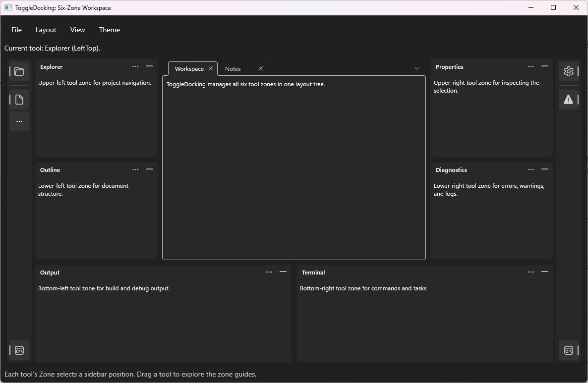This screenshot has height=383, width=588.
Task: Click the Properties panel title
Action: point(450,67)
